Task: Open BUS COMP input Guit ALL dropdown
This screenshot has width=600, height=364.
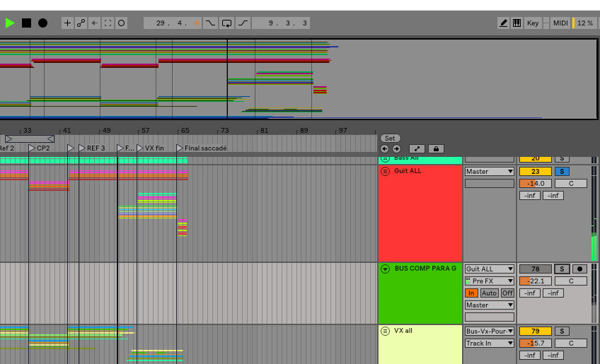Action: (x=490, y=269)
